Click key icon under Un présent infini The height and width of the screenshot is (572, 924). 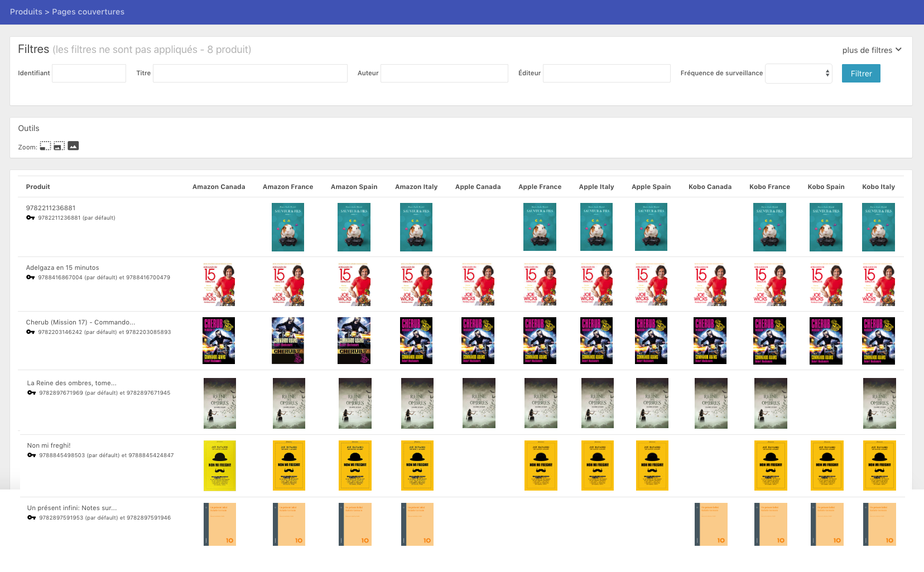pyautogui.click(x=32, y=518)
